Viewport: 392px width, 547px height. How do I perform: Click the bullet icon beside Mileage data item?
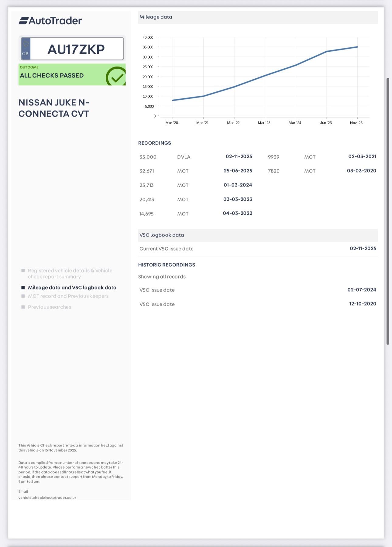pyautogui.click(x=23, y=287)
